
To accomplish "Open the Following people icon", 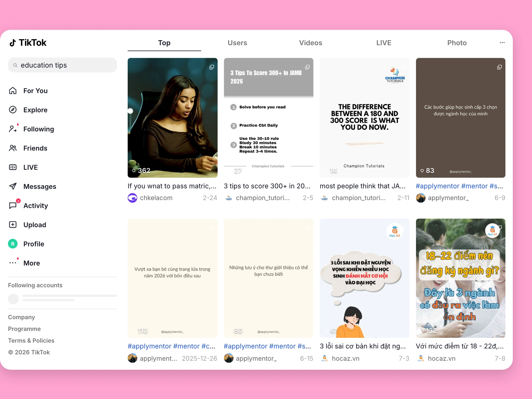I will (x=13, y=129).
